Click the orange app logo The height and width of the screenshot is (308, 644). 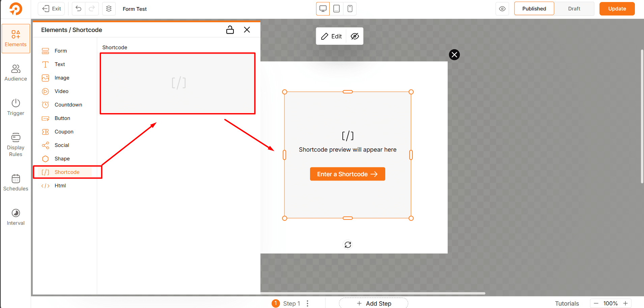16,9
